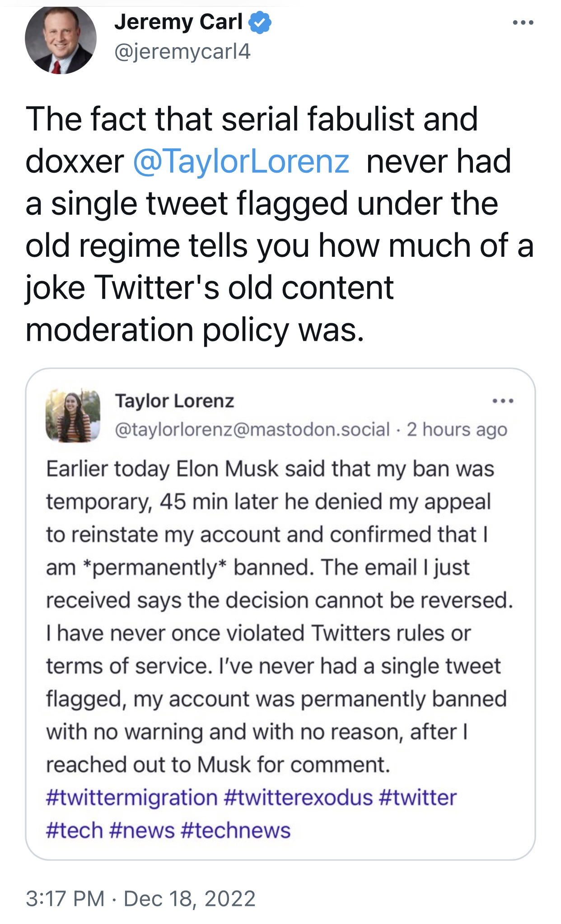Screen dimensions: 561x924
Task: Open the #twitterexodus hashtag
Action: 298,798
